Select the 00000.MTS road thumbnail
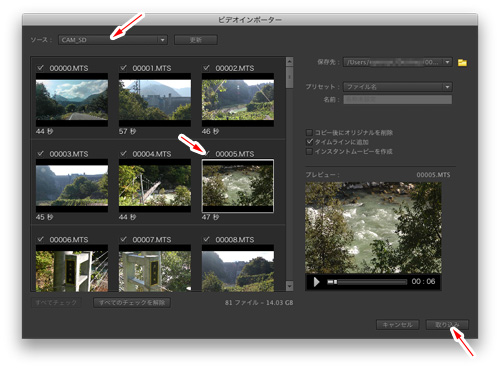500x369 pixels. (x=72, y=100)
